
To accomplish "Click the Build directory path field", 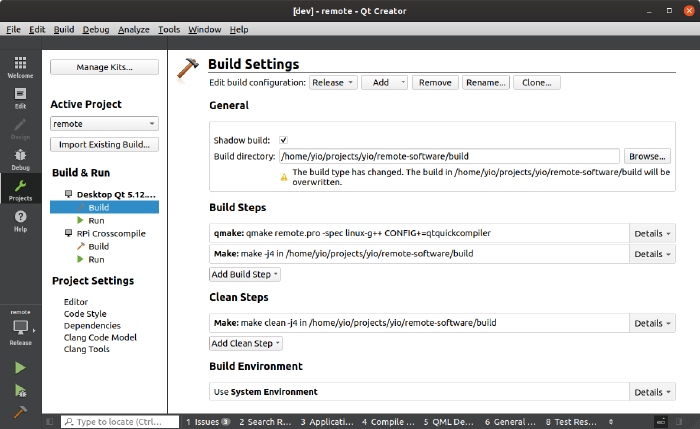I will click(x=448, y=157).
